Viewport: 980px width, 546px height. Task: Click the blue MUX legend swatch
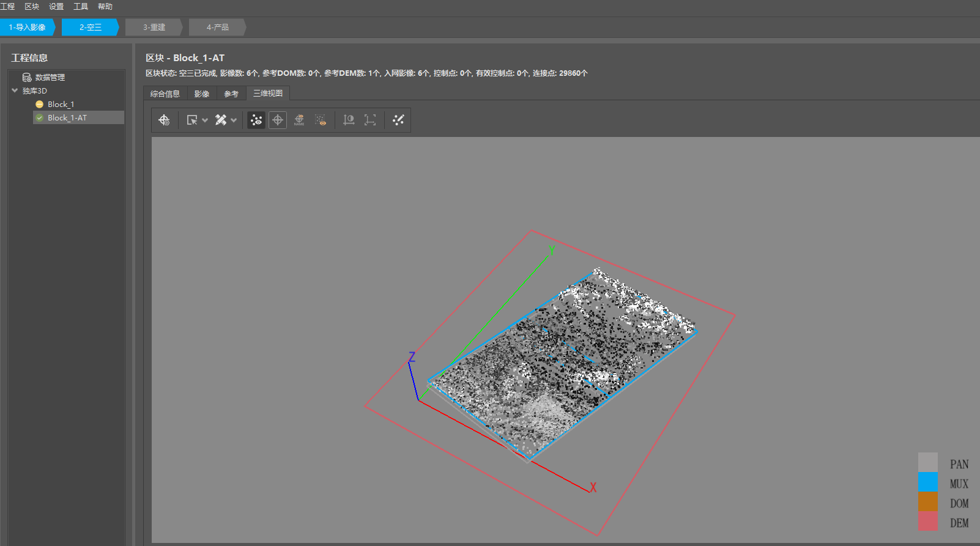[927, 482]
